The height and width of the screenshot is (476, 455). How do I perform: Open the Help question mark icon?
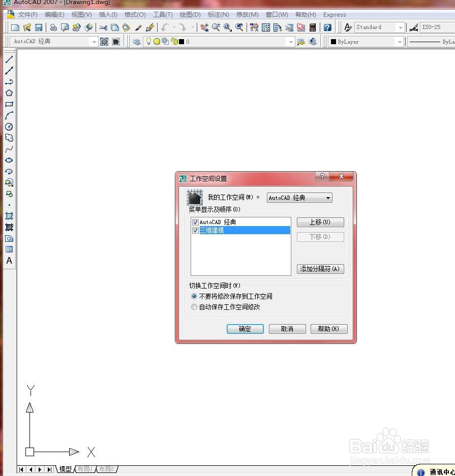327,27
